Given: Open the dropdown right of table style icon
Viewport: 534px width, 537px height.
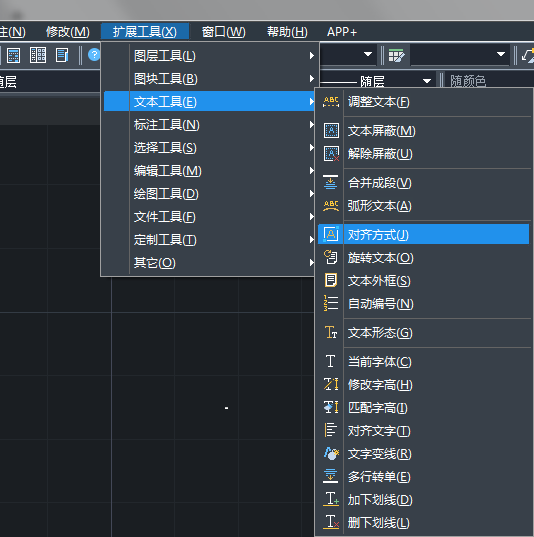Looking at the screenshot, I should (501, 54).
